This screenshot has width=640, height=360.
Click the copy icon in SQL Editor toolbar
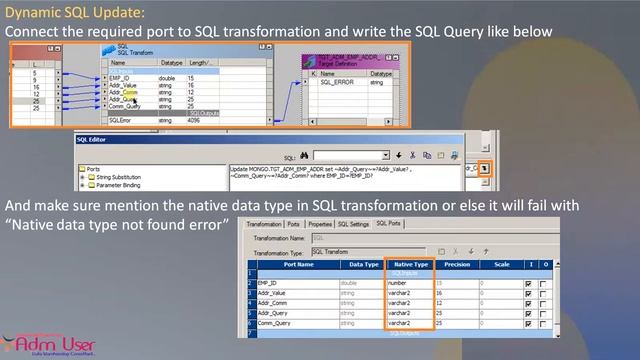tap(427, 156)
